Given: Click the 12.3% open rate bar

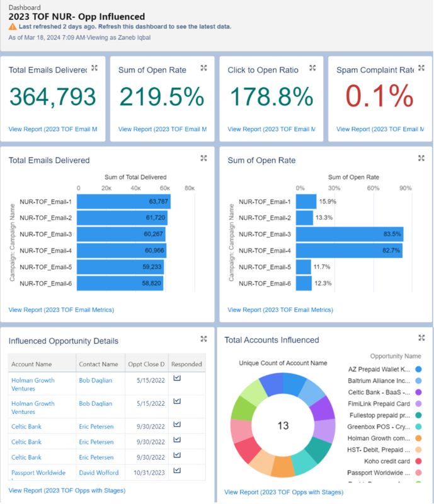Looking at the screenshot, I should click(304, 283).
